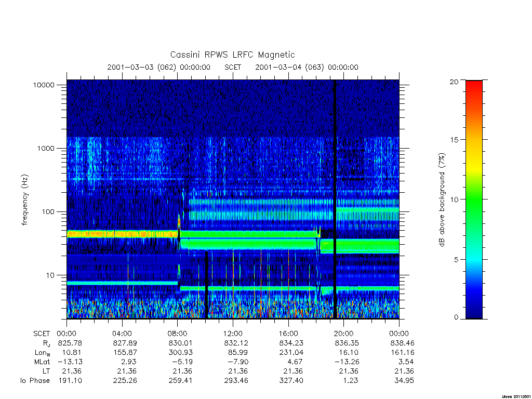
Task: Click the Io Phase value 327.40
Action: pyautogui.click(x=291, y=381)
